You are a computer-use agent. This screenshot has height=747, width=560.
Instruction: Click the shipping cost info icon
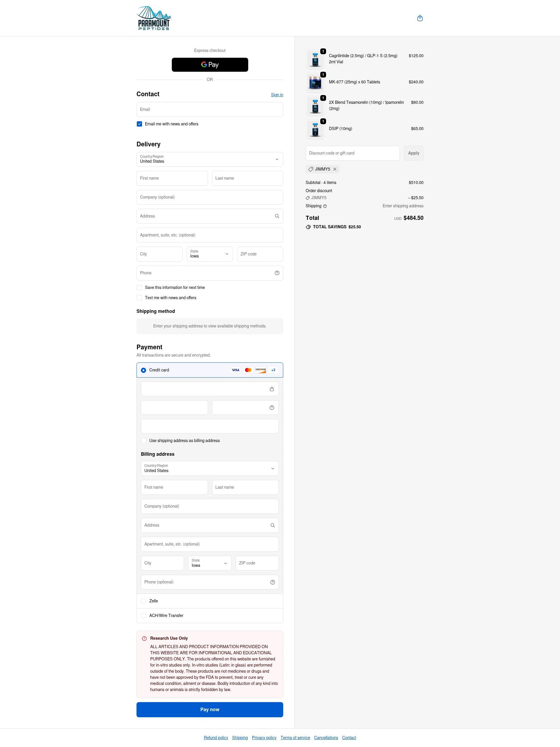click(x=325, y=206)
